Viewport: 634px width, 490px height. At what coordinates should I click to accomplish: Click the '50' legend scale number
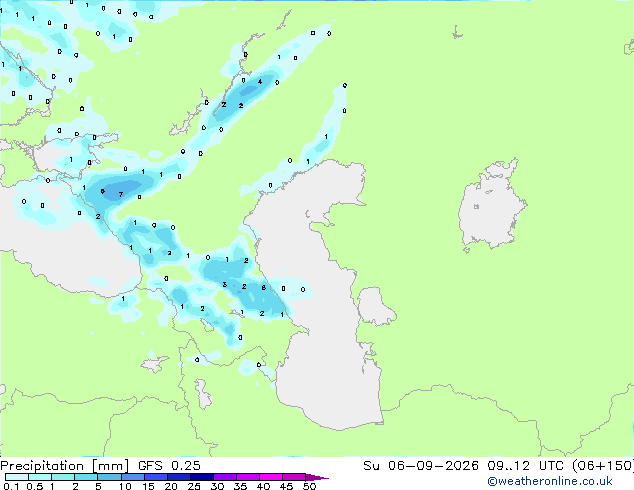309,486
